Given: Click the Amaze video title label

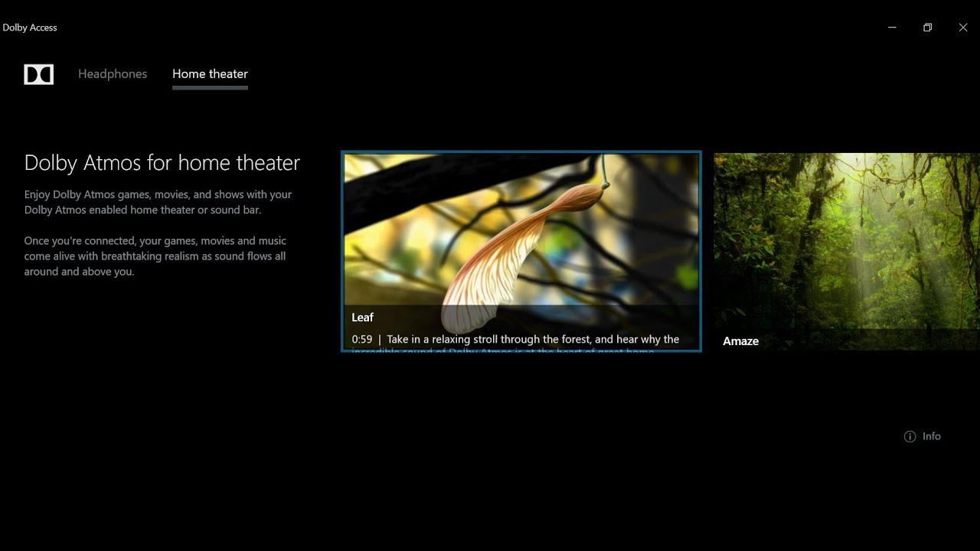Looking at the screenshot, I should tap(741, 341).
